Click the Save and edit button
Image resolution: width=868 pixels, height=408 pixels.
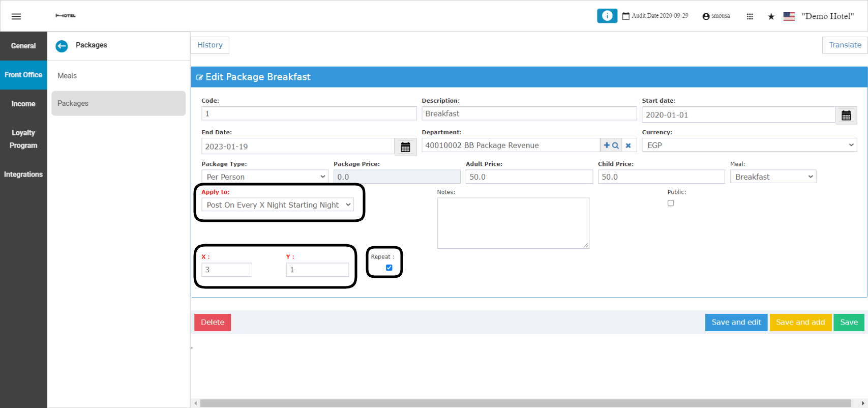pyautogui.click(x=736, y=323)
